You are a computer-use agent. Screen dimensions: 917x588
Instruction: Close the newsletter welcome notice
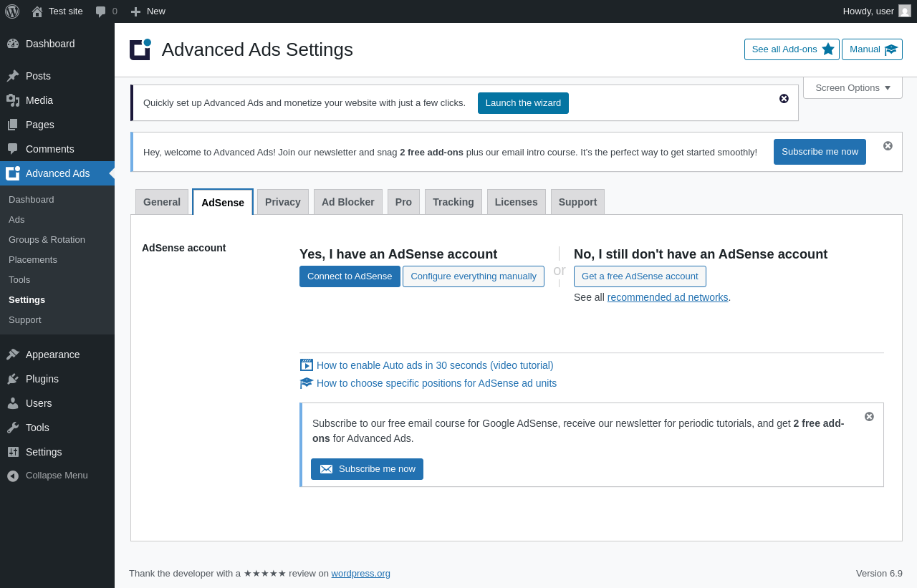888,146
